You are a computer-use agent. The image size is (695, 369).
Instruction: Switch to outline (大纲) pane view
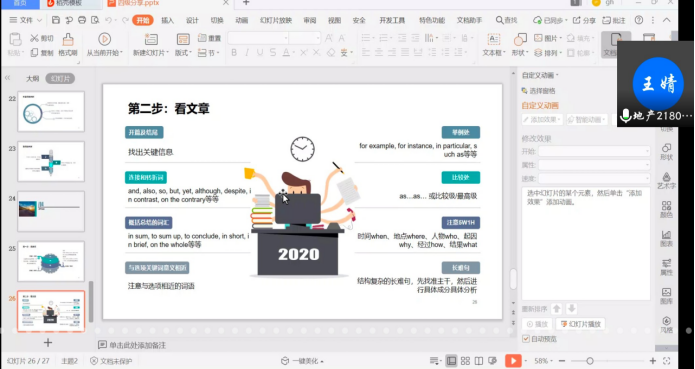[32, 78]
